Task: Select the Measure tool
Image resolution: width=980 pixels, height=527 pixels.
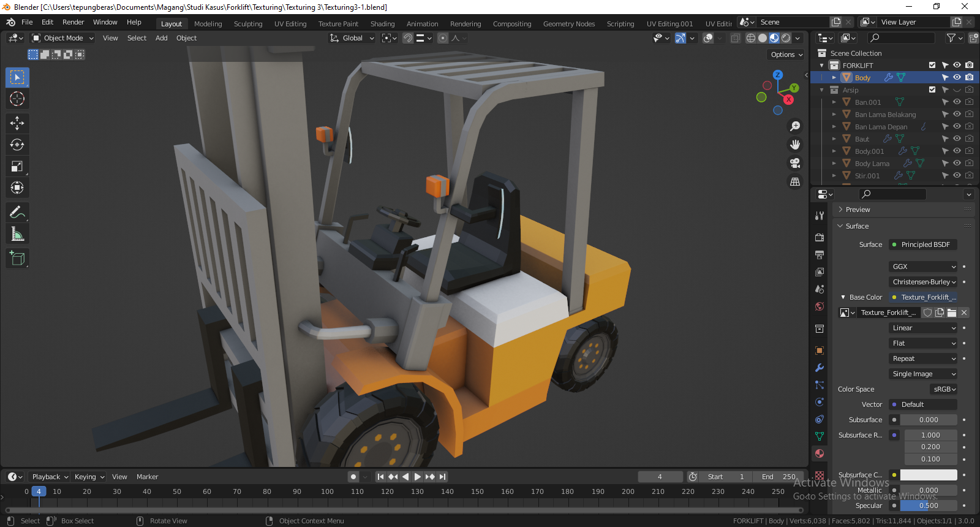Action: 17,234
